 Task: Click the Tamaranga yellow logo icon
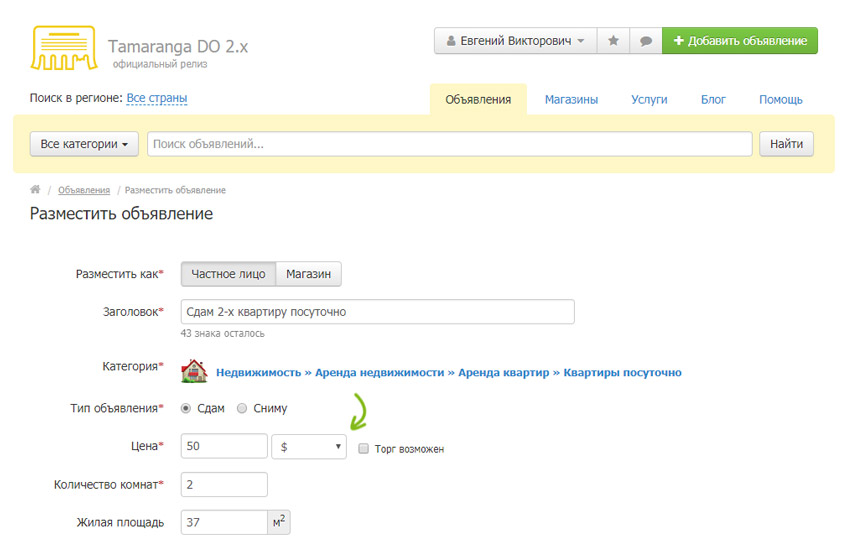pos(64,48)
